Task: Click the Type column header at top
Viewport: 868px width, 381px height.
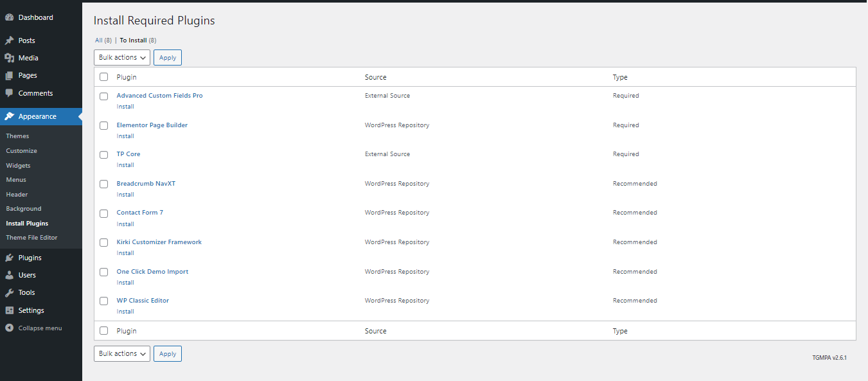Action: 620,77
